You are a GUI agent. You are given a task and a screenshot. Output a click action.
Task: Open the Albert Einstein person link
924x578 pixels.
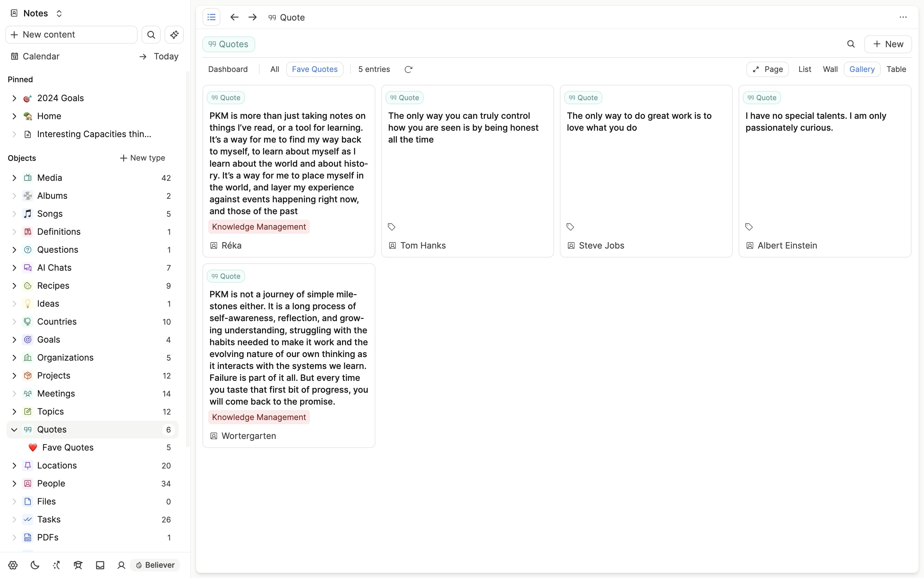point(781,245)
